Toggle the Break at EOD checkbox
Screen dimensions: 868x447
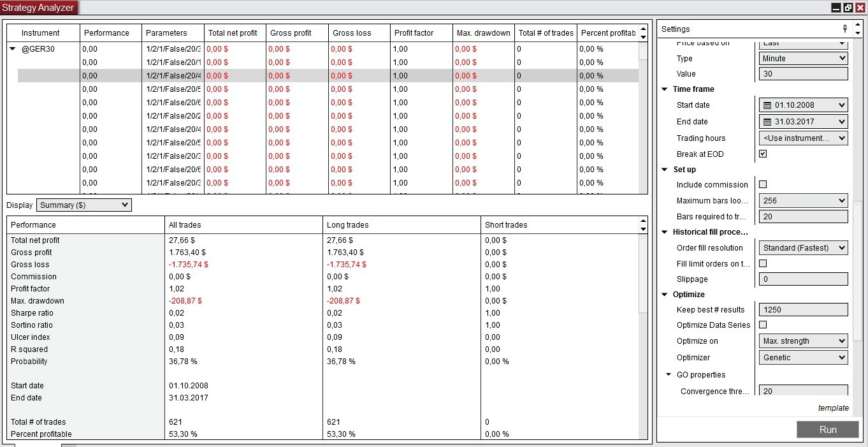tap(763, 154)
